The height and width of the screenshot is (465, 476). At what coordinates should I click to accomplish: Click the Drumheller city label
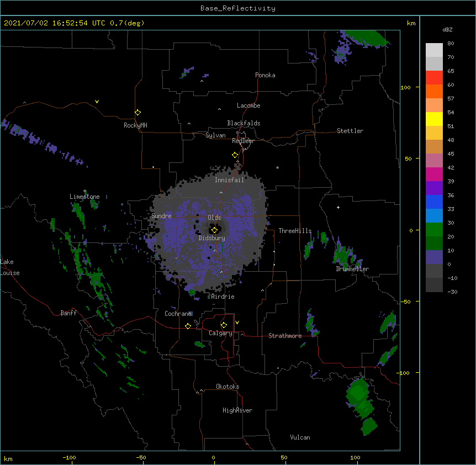[352, 269]
